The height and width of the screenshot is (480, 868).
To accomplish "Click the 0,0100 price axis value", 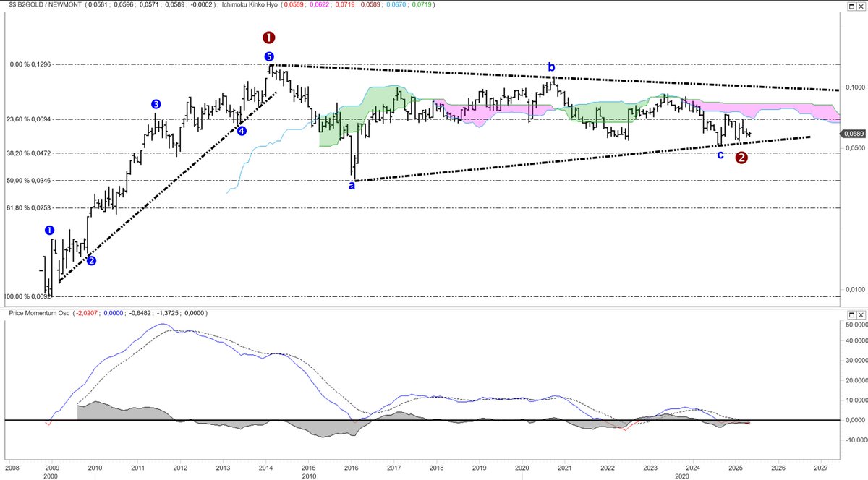I will click(856, 290).
